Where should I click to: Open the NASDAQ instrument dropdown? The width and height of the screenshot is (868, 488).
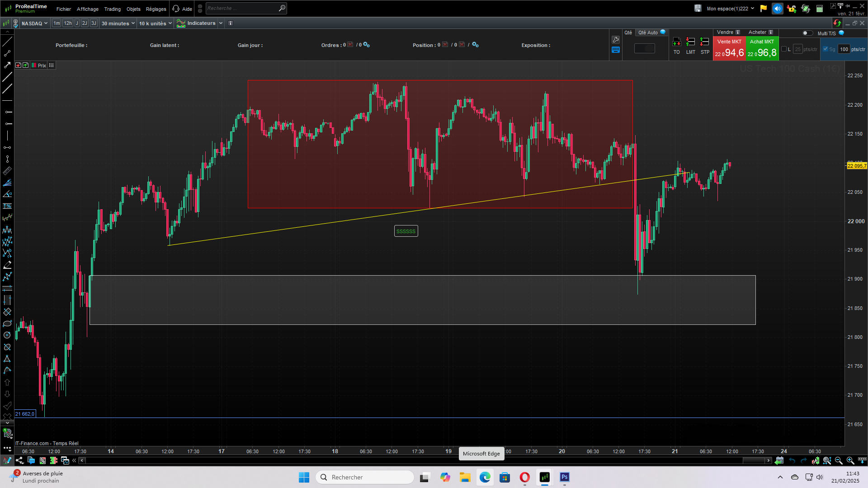[x=34, y=23]
